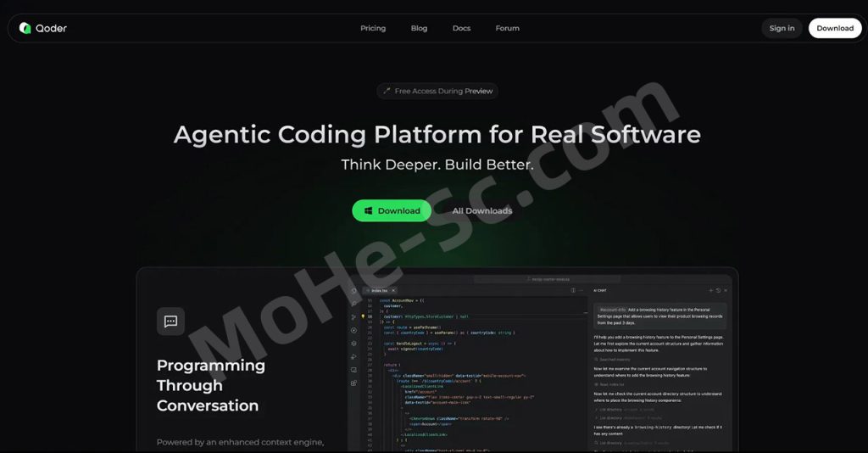Click the lightbulb icon beside line 18
Screen dimensions: 868x453
click(x=363, y=316)
